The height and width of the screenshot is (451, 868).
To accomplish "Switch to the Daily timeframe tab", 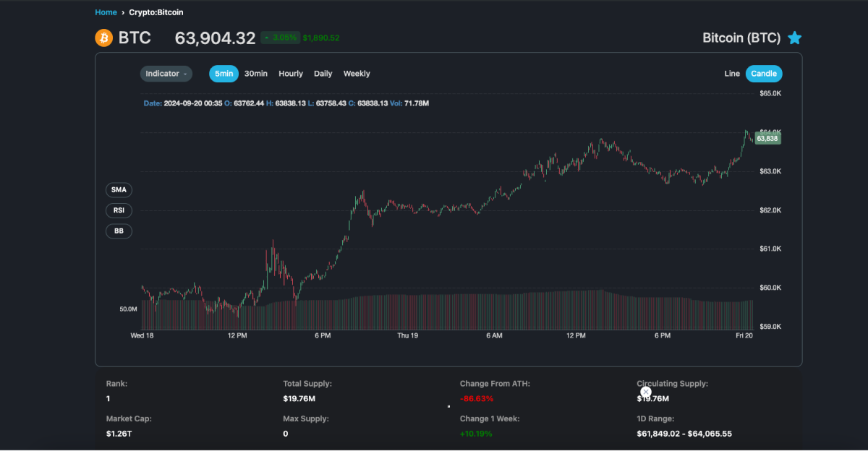I will [x=323, y=73].
